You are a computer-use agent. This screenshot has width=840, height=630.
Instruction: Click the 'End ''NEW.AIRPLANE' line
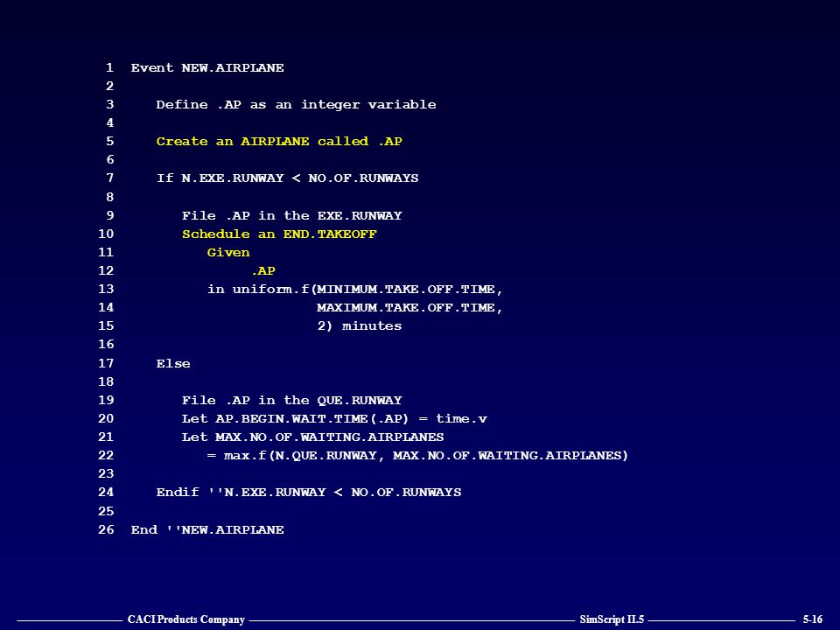207,530
